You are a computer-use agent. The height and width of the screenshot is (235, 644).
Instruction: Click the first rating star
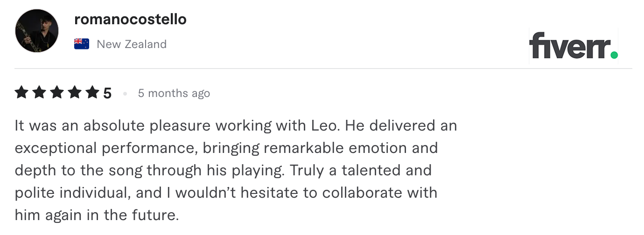coord(21,93)
